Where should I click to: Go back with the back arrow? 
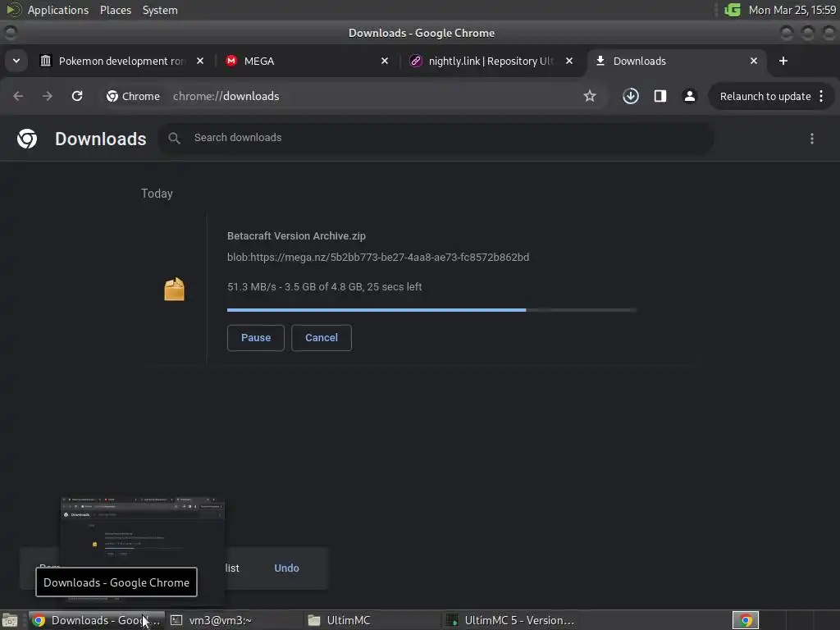(x=18, y=96)
